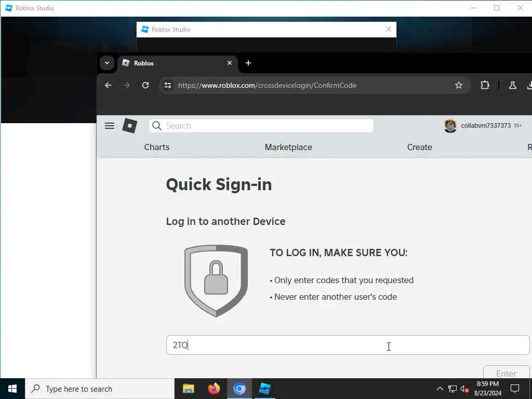The width and height of the screenshot is (532, 399).
Task: Open the notification center icon
Action: tap(515, 389)
